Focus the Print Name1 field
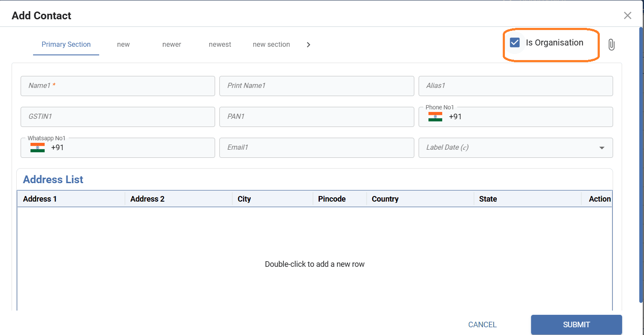The image size is (644, 335). pyautogui.click(x=316, y=86)
